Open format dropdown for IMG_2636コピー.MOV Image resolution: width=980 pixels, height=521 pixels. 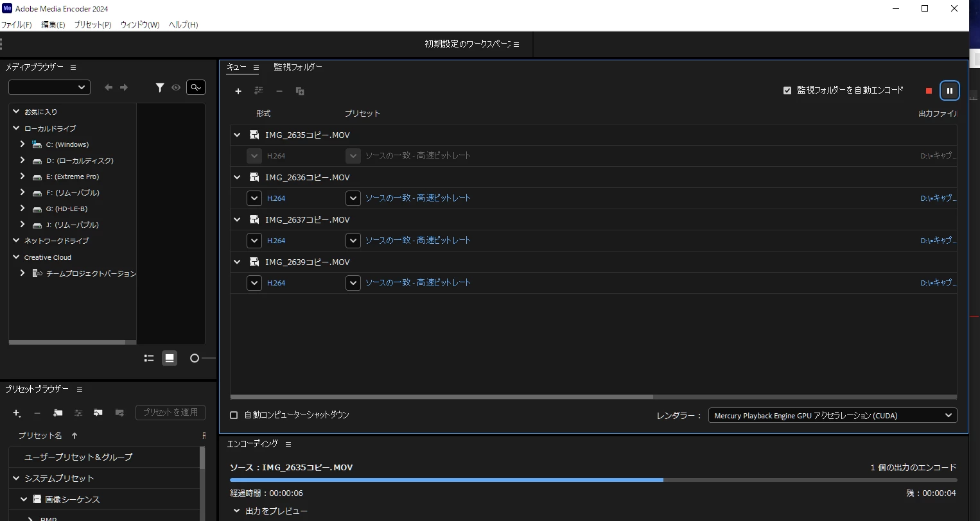point(254,198)
